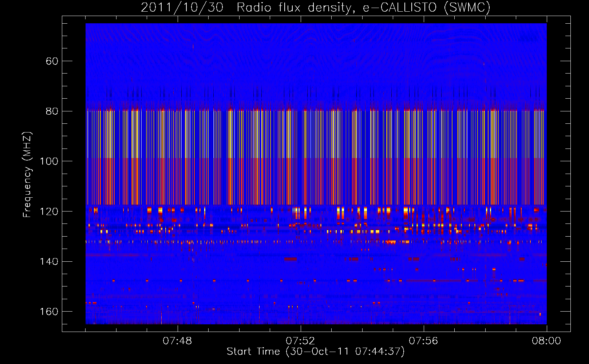Viewport: 589px width, 364px height.
Task: Click the 60 MHz frequency tick label
Action: click(52, 61)
